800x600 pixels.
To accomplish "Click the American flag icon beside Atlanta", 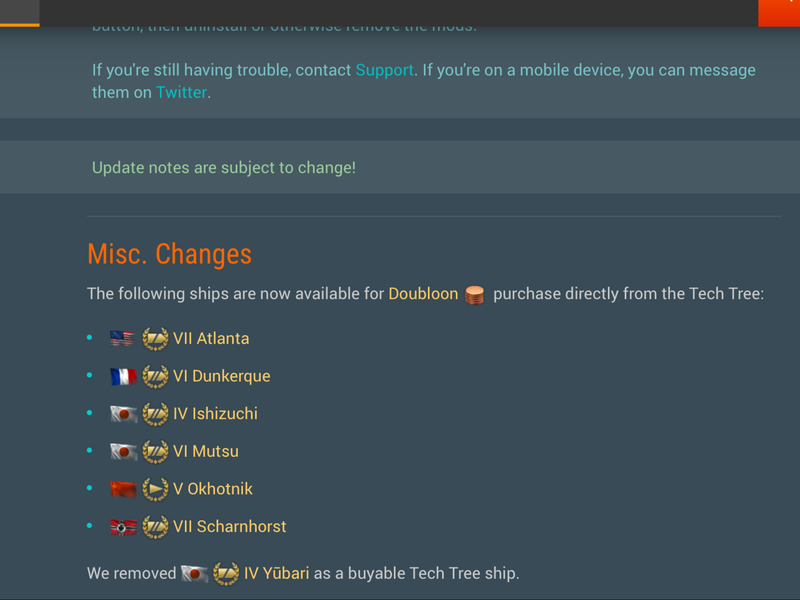I will pos(122,339).
